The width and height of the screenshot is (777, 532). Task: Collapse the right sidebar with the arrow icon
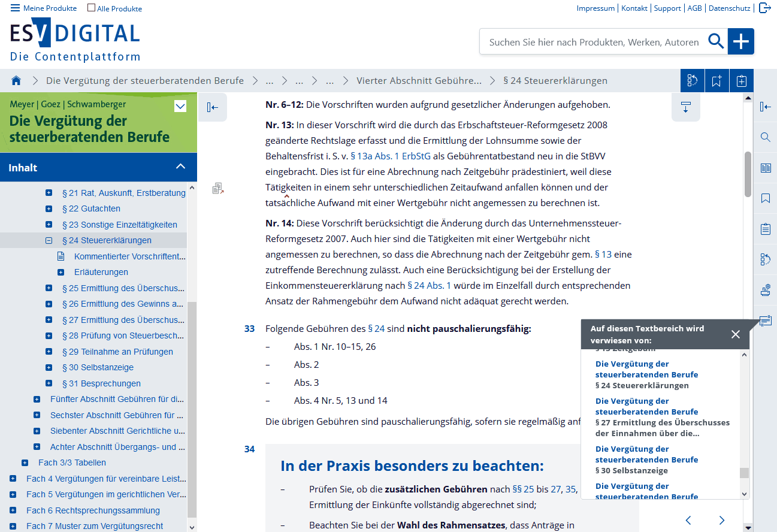tap(765, 107)
